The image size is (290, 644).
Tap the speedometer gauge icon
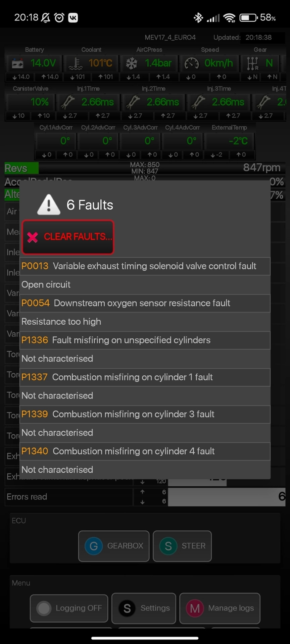[192, 63]
